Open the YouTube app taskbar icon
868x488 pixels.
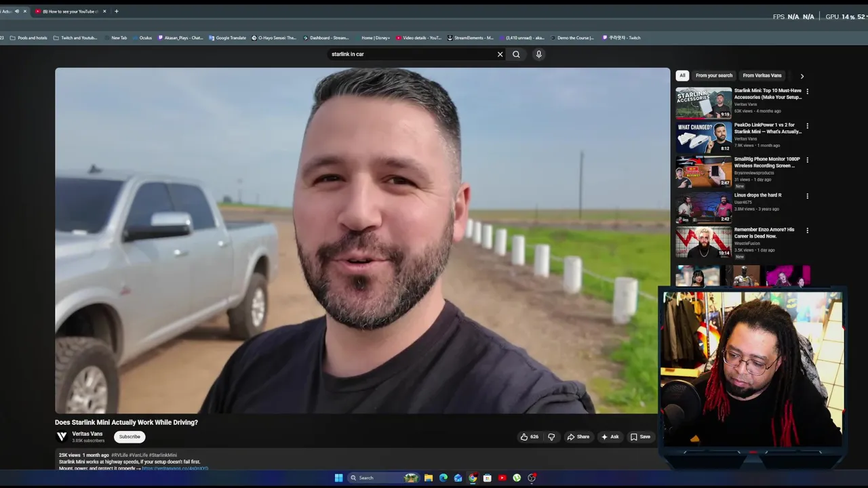(x=502, y=478)
